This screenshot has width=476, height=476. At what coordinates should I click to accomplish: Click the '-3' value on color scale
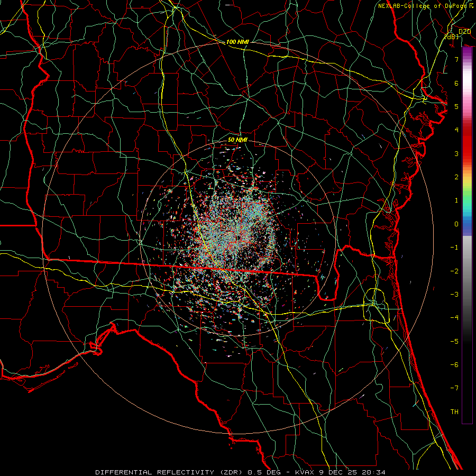click(454, 295)
